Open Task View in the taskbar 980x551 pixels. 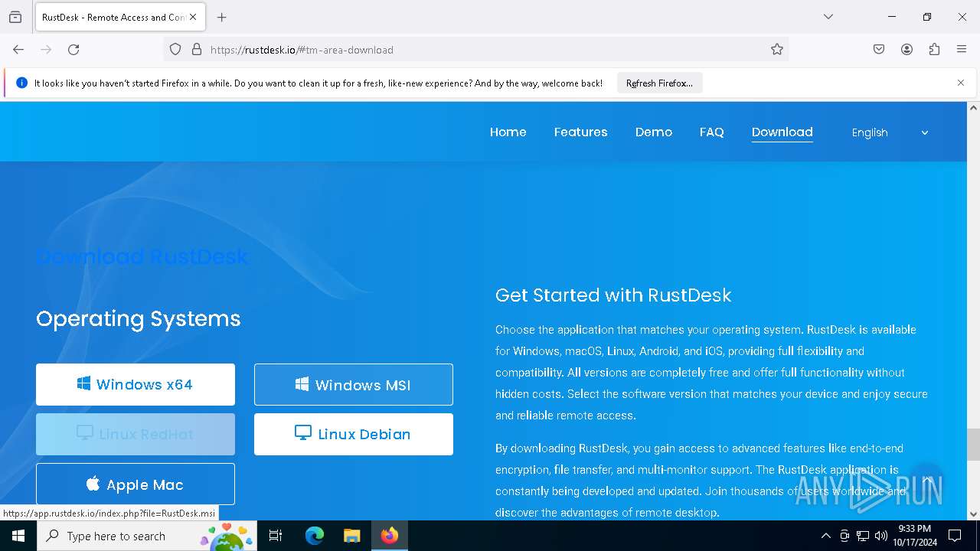pyautogui.click(x=276, y=536)
